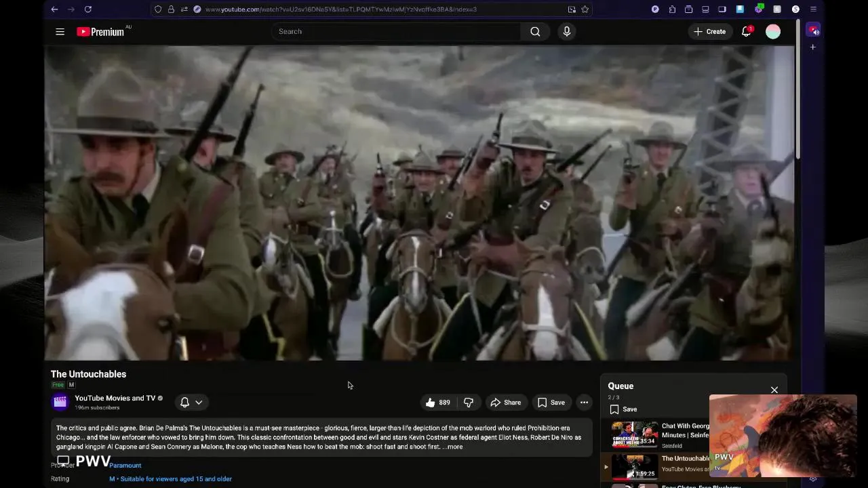Click the Queue heading text

click(620, 386)
